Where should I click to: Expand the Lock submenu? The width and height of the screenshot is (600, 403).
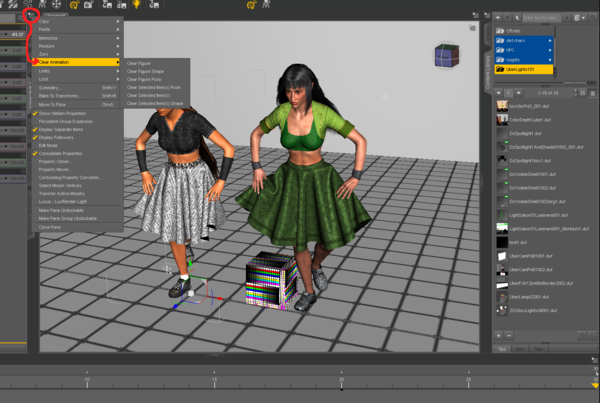[x=77, y=79]
